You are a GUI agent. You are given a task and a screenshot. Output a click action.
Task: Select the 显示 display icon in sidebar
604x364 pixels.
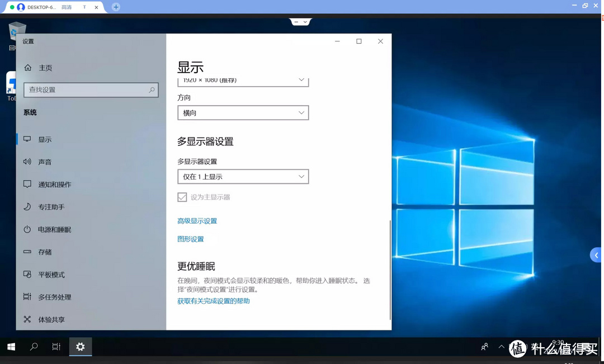[x=27, y=139]
